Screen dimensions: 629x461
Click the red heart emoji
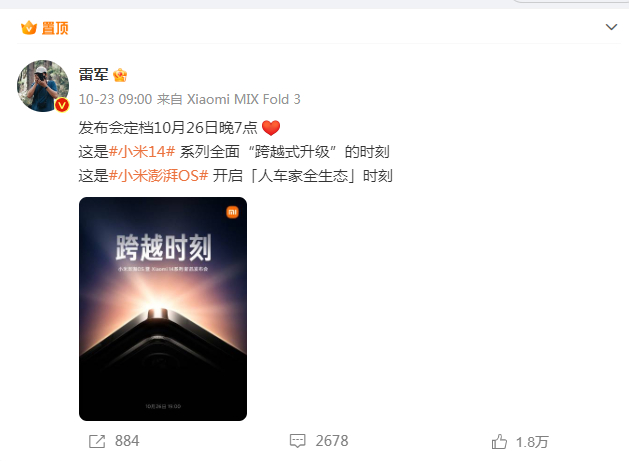(x=271, y=128)
